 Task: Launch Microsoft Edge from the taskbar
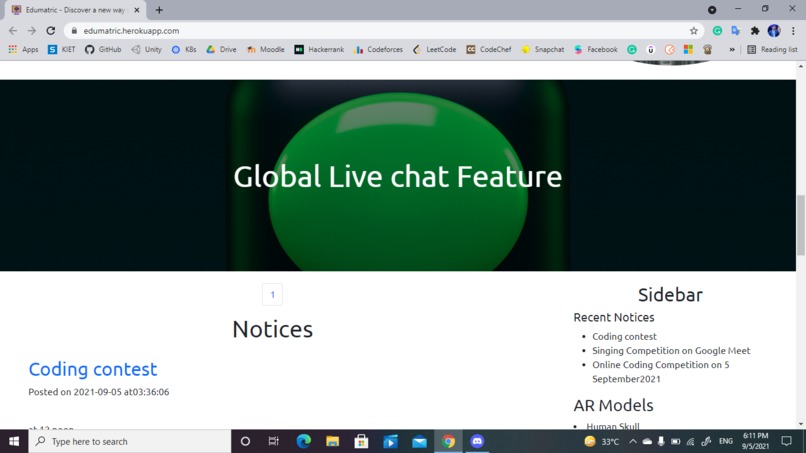pos(303,441)
